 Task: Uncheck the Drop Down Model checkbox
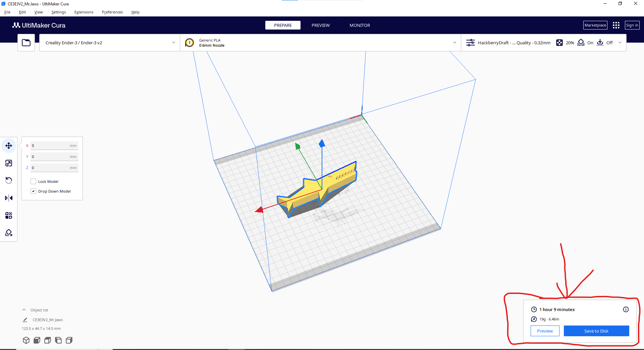[33, 191]
